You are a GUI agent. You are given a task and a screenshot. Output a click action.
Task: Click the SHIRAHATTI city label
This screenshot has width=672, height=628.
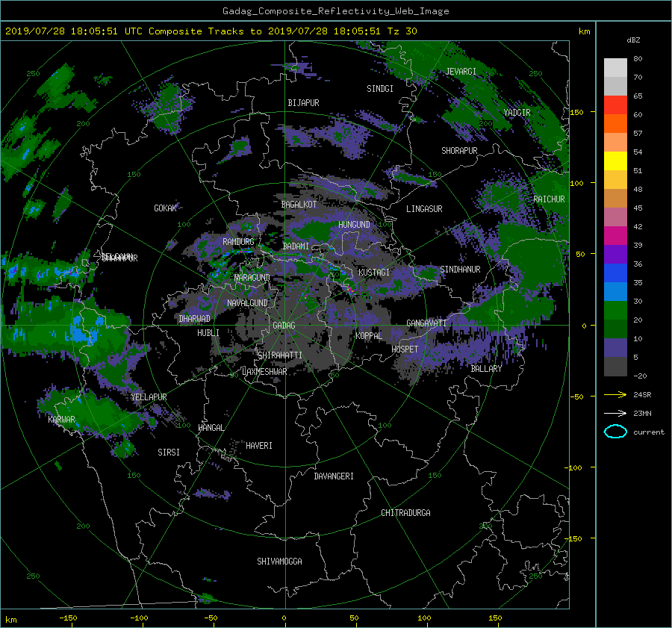pyautogui.click(x=280, y=355)
